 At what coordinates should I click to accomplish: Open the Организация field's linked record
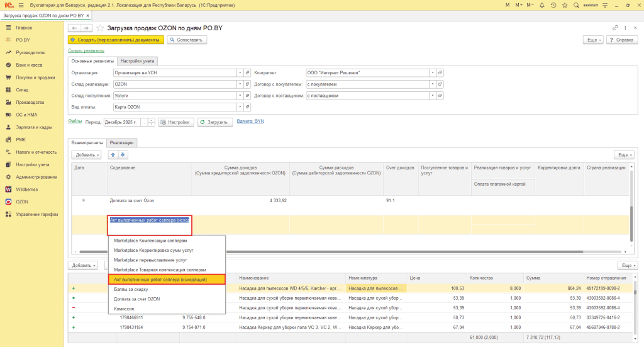pyautogui.click(x=247, y=73)
